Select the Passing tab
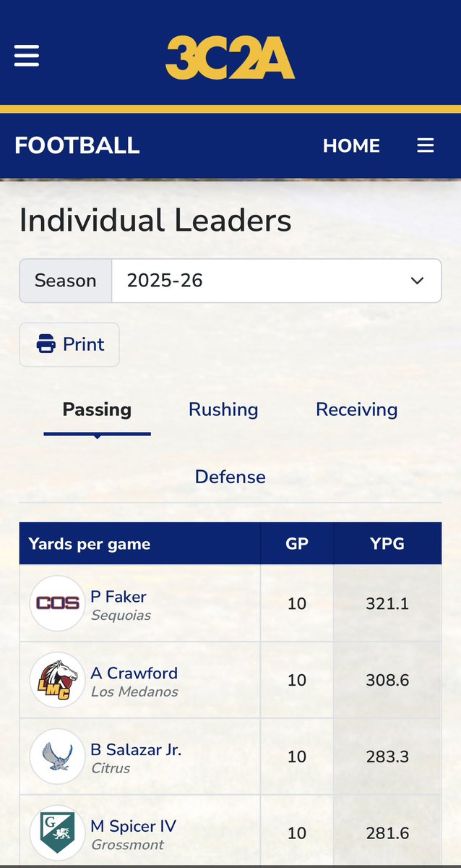Image resolution: width=461 pixels, height=868 pixels. pyautogui.click(x=97, y=409)
